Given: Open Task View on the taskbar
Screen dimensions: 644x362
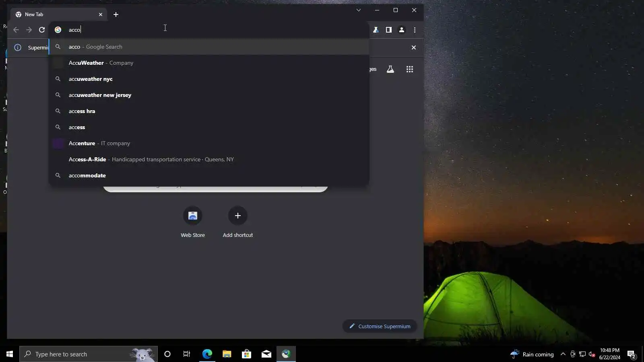Looking at the screenshot, I should click(187, 354).
